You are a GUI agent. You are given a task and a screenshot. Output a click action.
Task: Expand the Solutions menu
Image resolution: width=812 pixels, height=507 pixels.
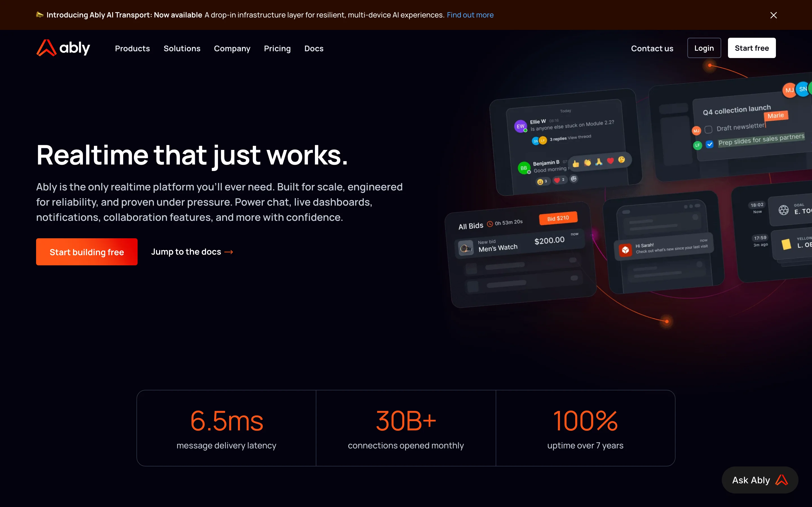[182, 48]
